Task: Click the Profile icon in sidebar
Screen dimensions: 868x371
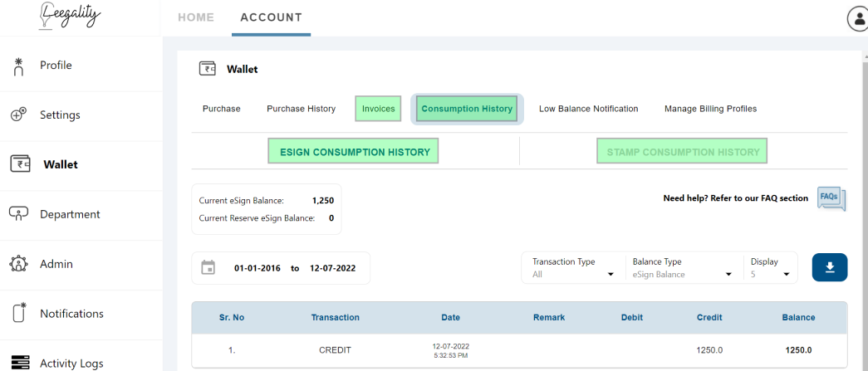Action: (x=18, y=66)
